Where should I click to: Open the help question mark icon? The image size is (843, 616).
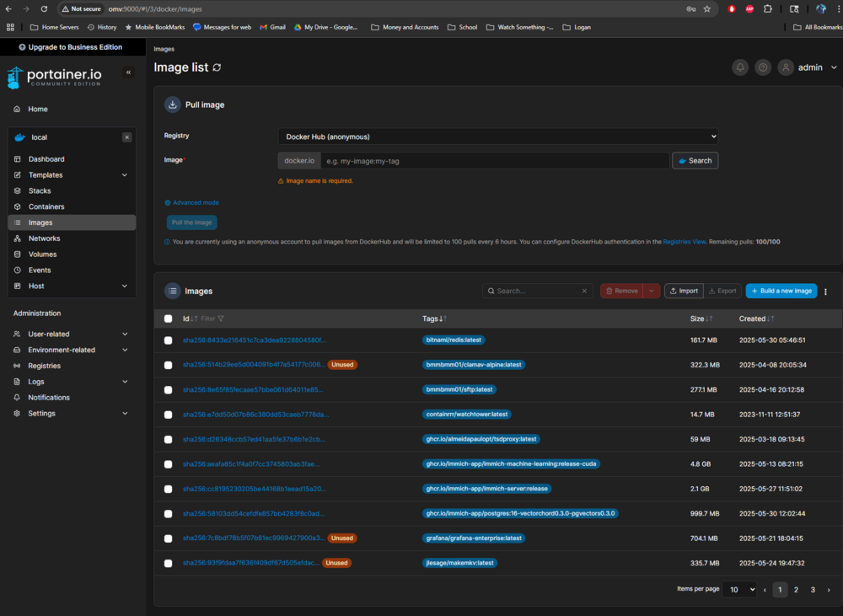pos(763,67)
